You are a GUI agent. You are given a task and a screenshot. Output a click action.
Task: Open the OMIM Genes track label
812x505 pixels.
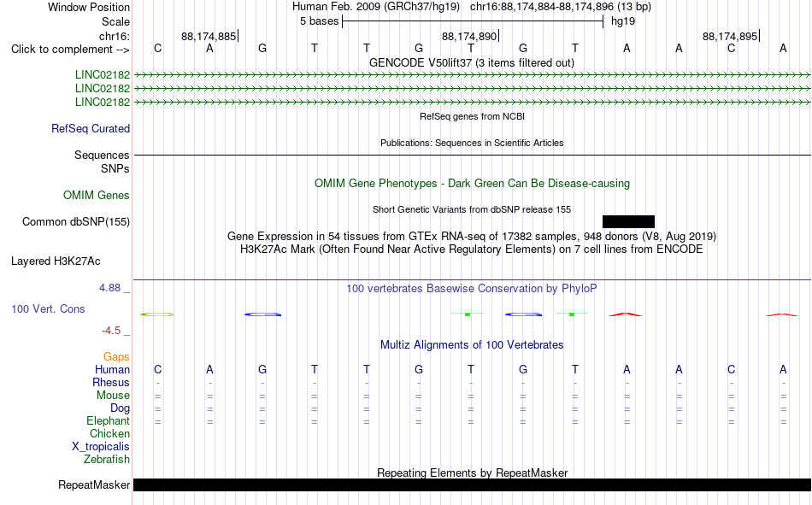point(96,196)
